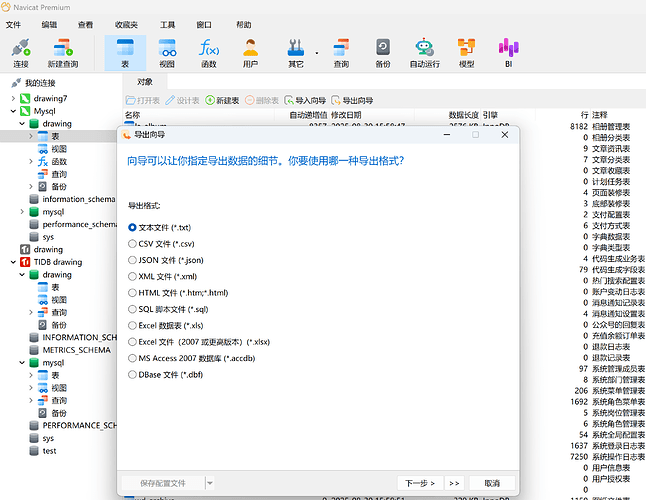
Task: Choose DBase 文件 (*.dbf) format
Action: (166, 374)
